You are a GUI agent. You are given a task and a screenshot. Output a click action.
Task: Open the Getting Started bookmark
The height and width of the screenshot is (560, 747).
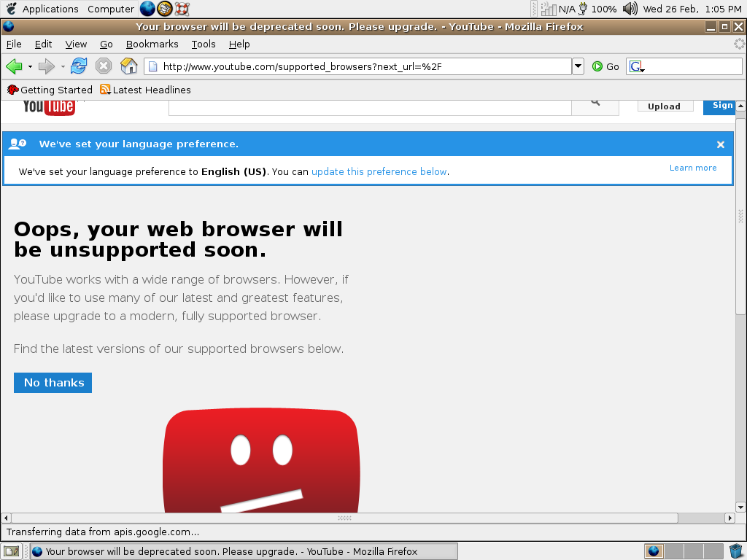coord(50,90)
